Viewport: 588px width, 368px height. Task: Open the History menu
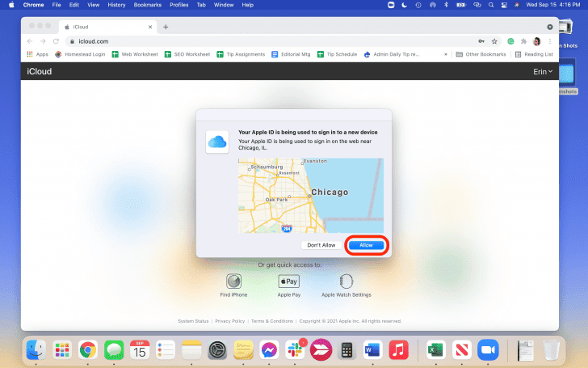116,5
